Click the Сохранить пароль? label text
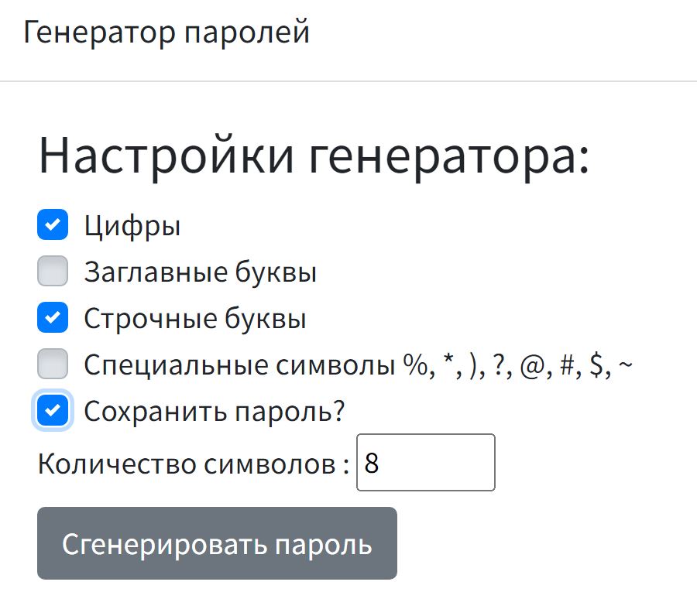Viewport: 697px width, 616px height. [213, 411]
